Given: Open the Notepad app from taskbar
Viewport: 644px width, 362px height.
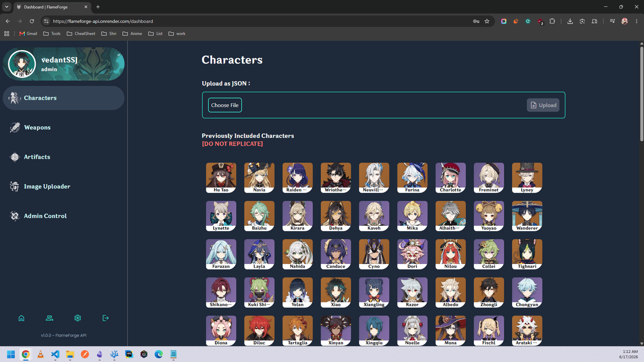Looking at the screenshot, I should (174, 354).
